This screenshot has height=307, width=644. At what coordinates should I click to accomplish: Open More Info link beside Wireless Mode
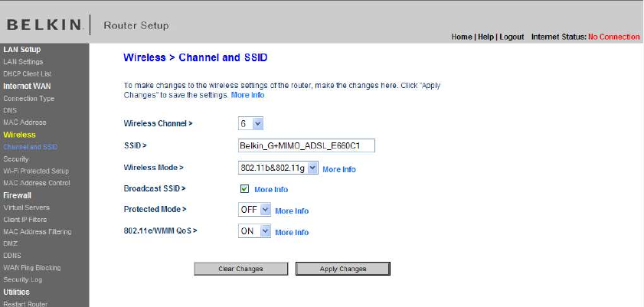[x=339, y=169]
